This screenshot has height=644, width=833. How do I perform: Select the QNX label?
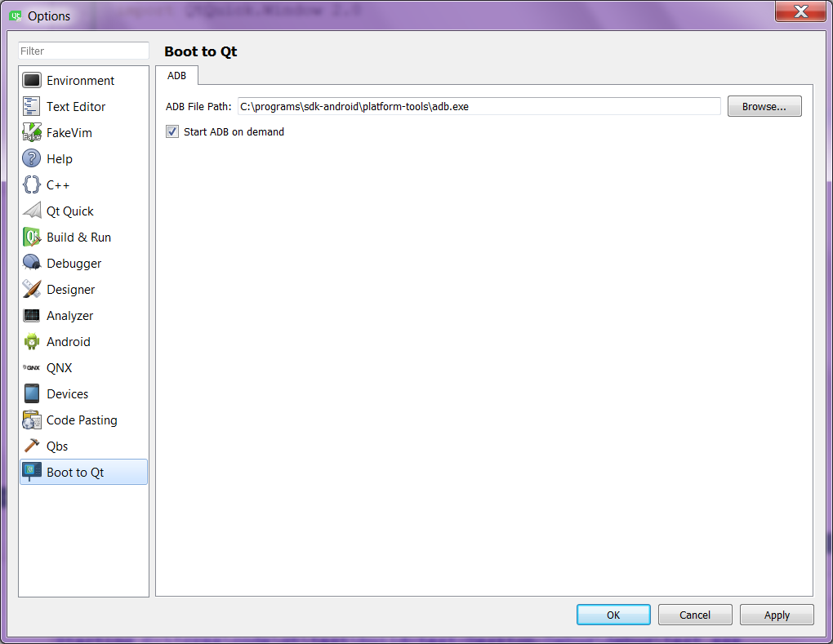click(x=59, y=368)
